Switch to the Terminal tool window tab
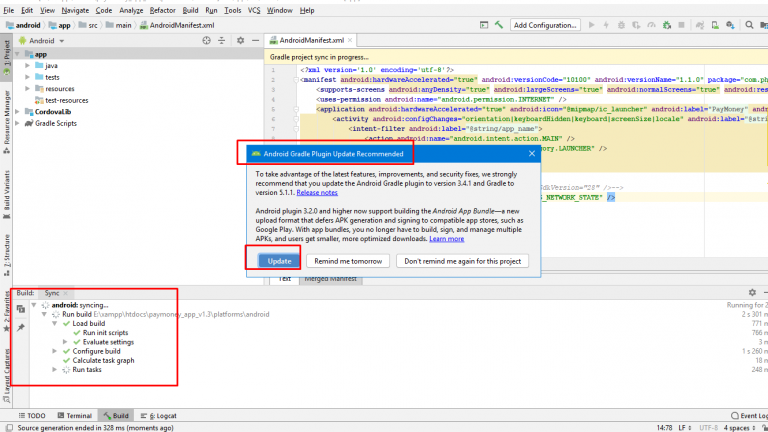 click(78, 415)
